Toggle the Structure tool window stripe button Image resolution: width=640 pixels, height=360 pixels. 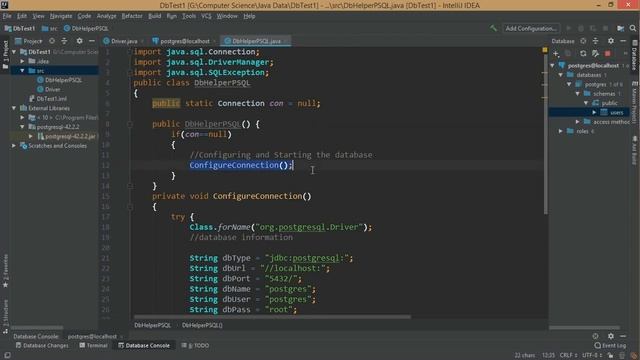5,317
